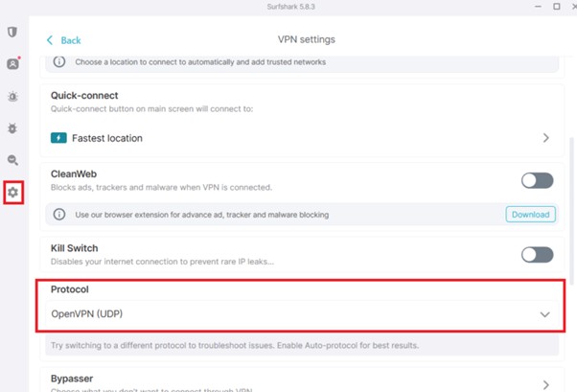Open the VPN shield tab in sidebar
577x392 pixels.
tap(12, 32)
